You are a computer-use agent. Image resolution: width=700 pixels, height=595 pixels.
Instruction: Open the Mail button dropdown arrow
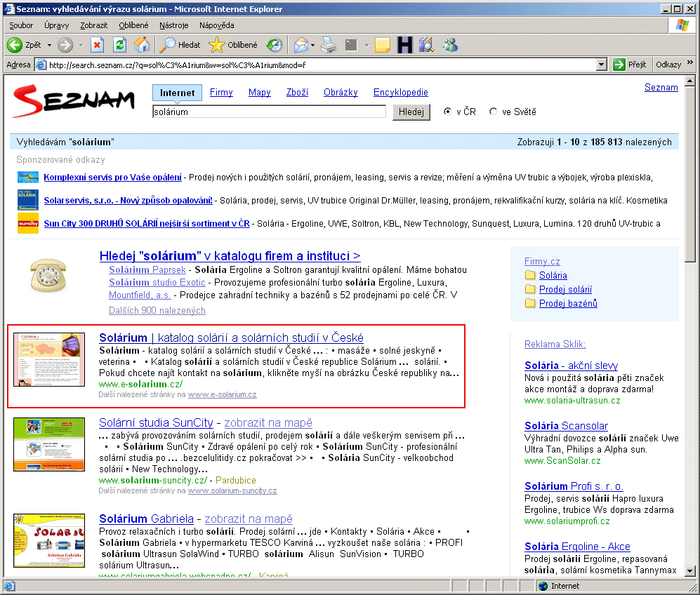tap(313, 45)
